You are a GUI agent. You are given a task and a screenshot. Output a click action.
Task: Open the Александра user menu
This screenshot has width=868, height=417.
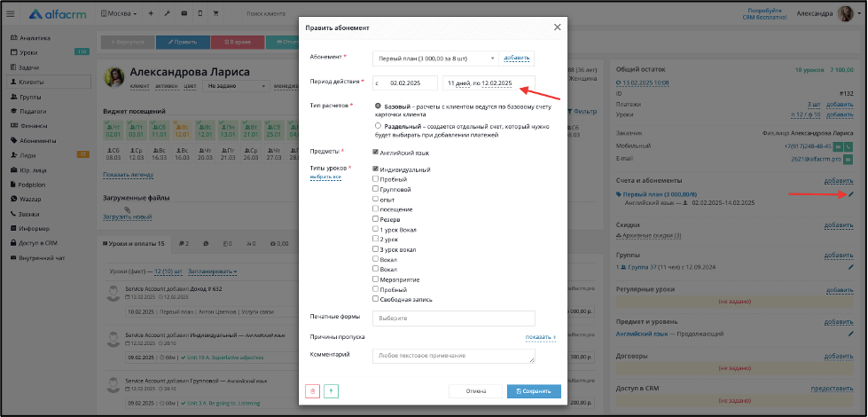click(814, 14)
